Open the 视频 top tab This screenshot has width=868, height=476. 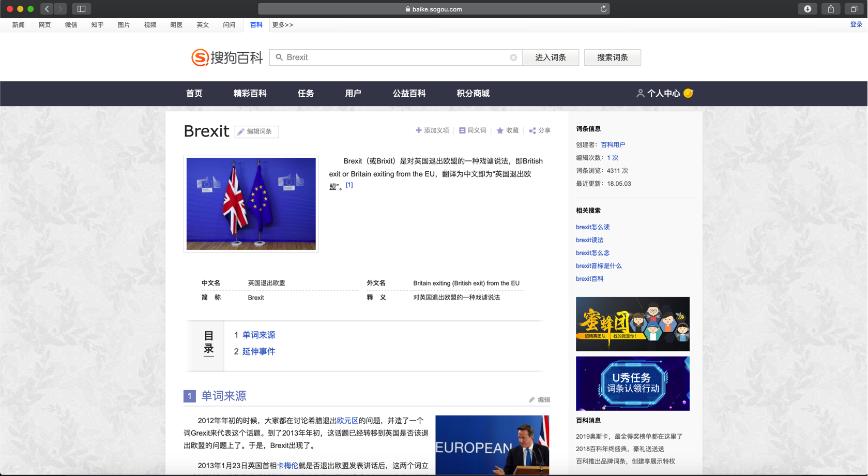[150, 25]
